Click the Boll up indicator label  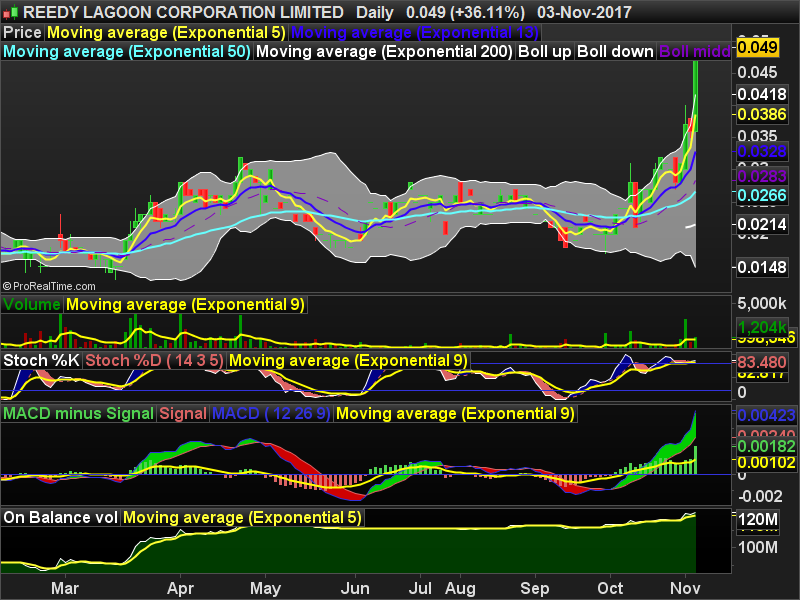pos(544,52)
